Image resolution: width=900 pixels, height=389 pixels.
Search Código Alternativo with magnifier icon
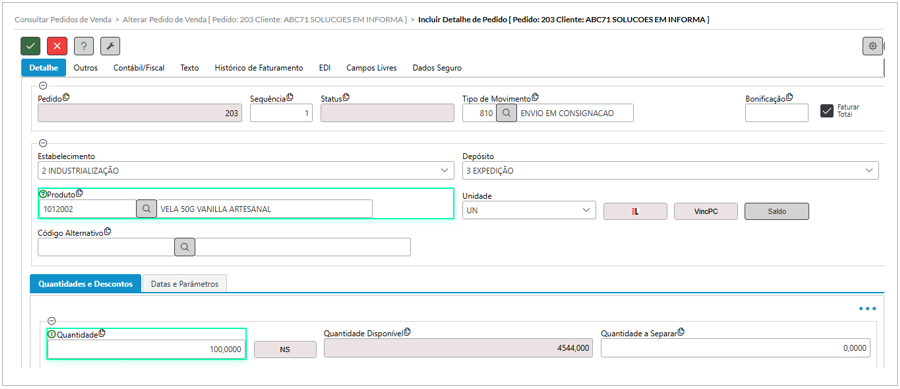click(x=185, y=247)
